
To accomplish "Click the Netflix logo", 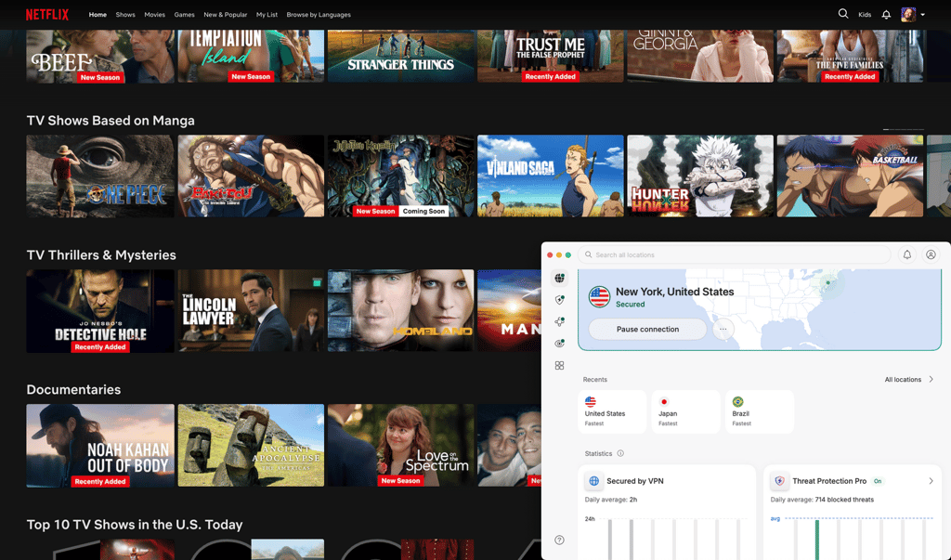I will pos(47,15).
